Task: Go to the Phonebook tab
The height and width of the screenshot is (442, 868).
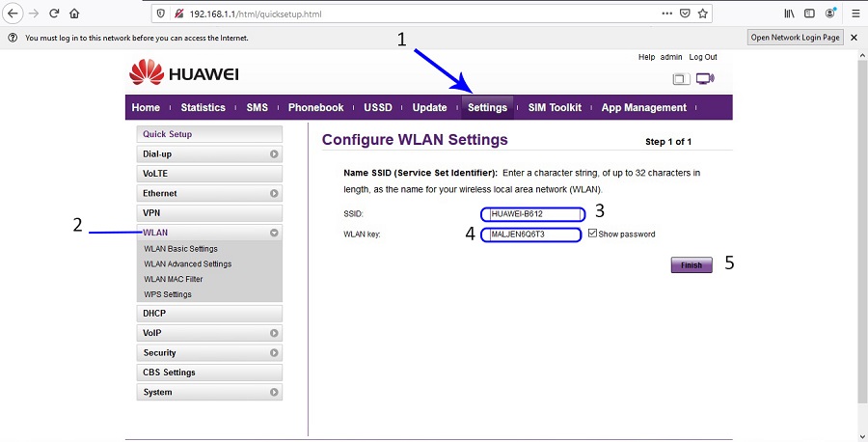Action: (x=315, y=107)
